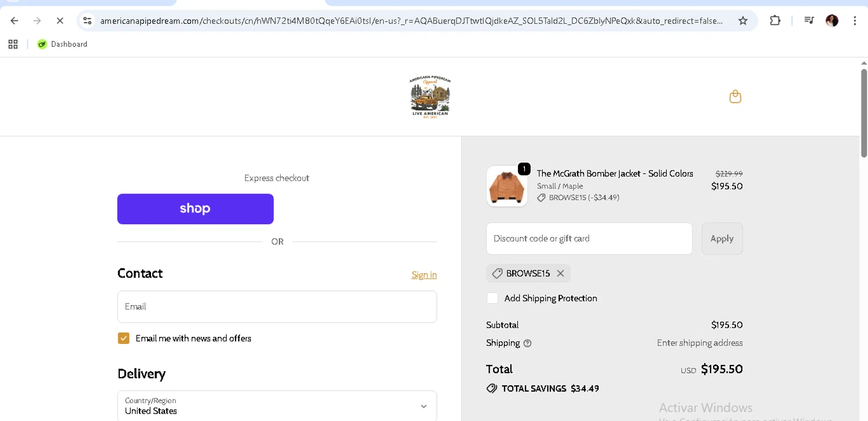Go back to the previous page
Image resolution: width=868 pixels, height=421 pixels.
click(x=14, y=21)
